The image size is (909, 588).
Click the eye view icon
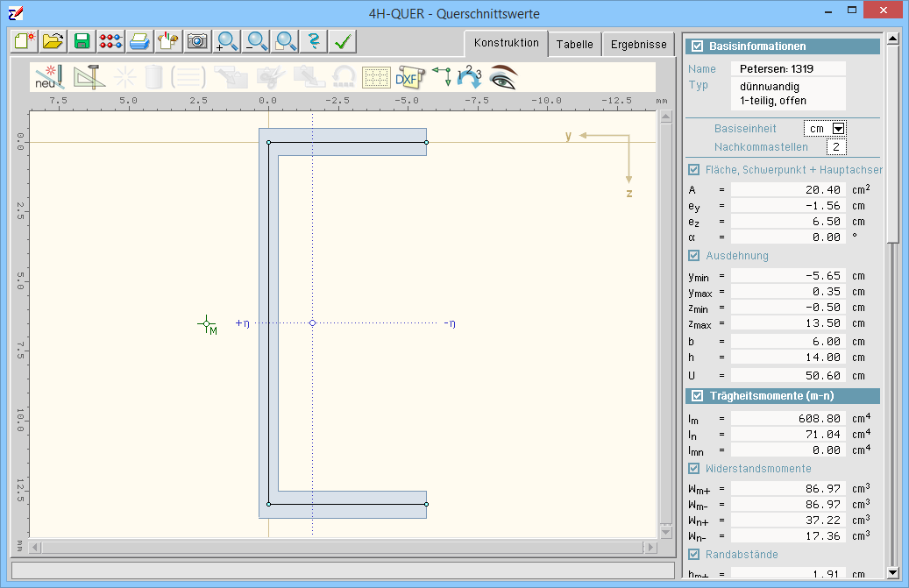503,78
